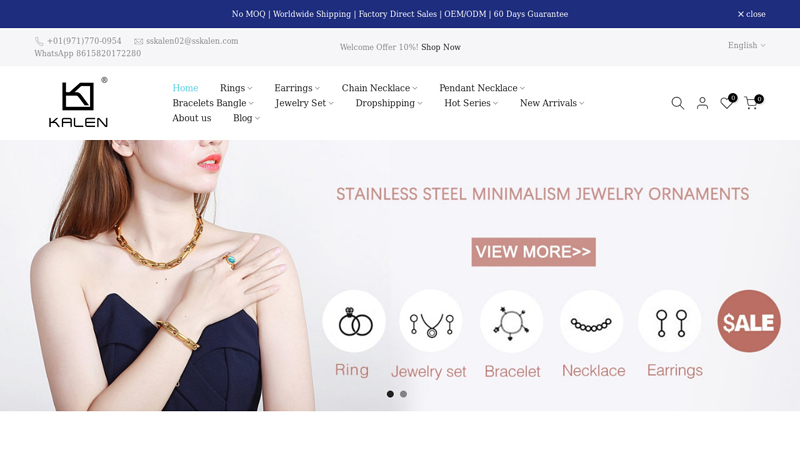Expand the Rings menu

[236, 88]
